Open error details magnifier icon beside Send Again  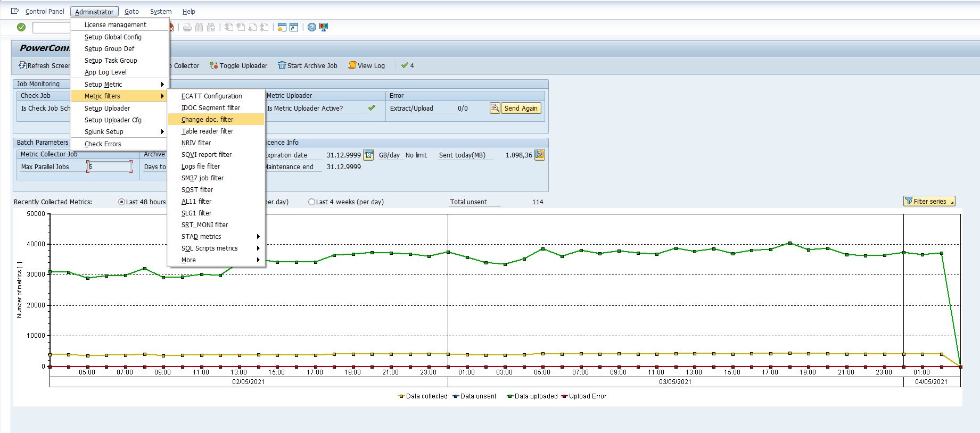point(495,108)
